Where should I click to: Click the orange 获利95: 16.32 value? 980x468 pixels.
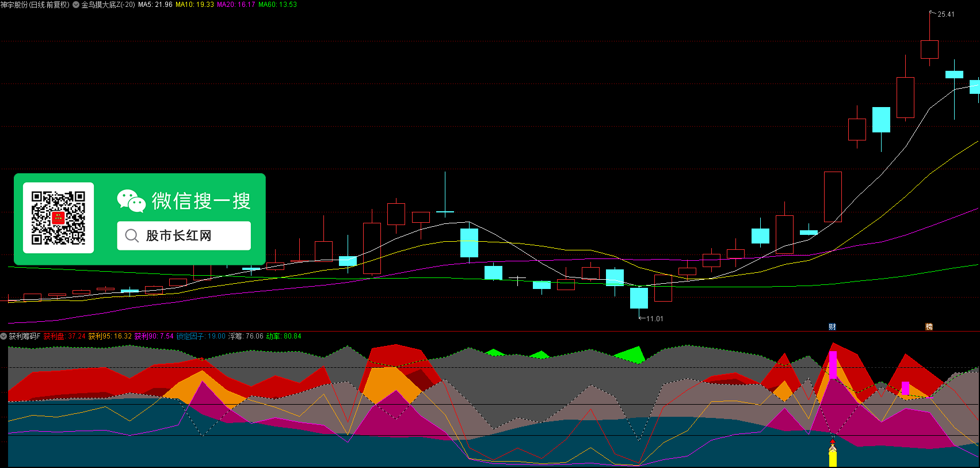pyautogui.click(x=110, y=336)
